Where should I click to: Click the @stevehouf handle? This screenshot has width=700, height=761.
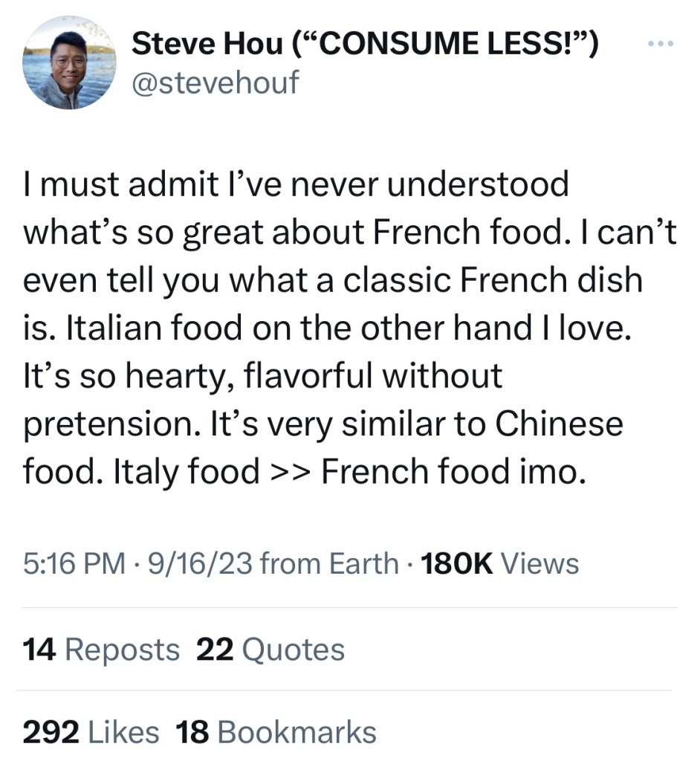pos(215,82)
